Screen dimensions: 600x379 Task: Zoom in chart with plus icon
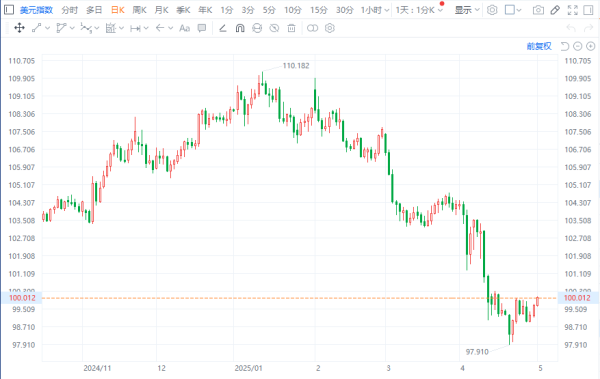click(x=590, y=46)
